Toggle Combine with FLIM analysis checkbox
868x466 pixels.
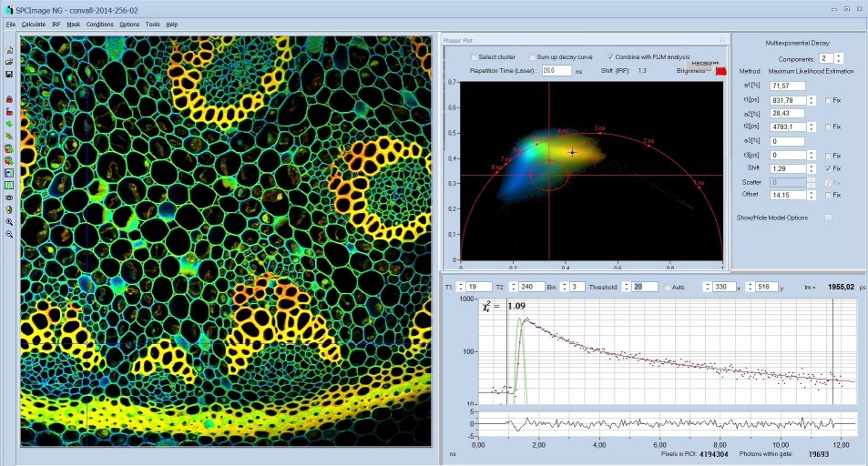610,56
